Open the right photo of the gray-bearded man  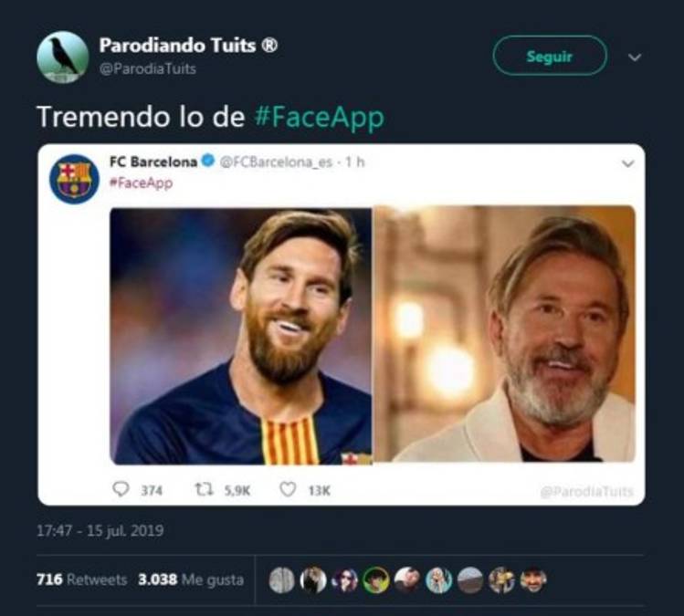504,334
